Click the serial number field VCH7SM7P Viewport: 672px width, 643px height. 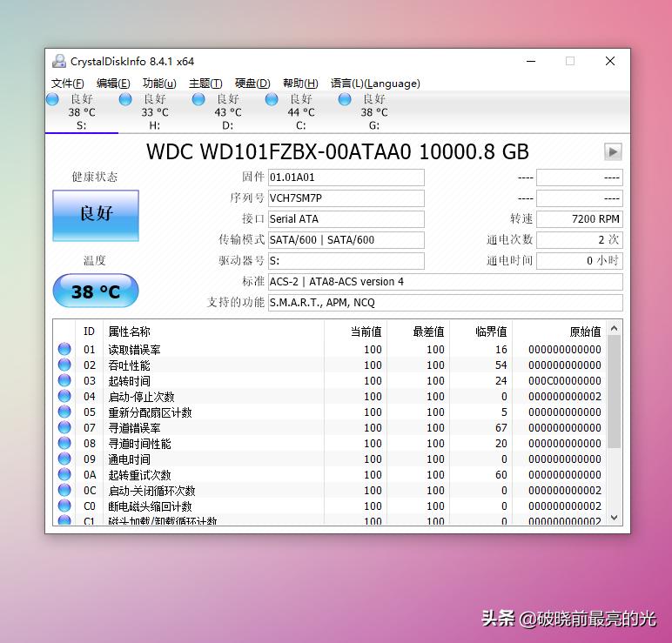346,198
